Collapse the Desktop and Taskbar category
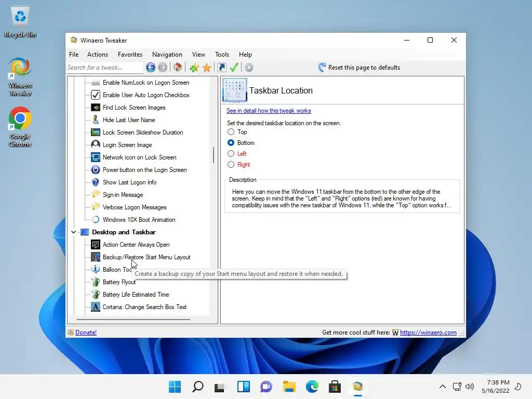 pyautogui.click(x=73, y=232)
